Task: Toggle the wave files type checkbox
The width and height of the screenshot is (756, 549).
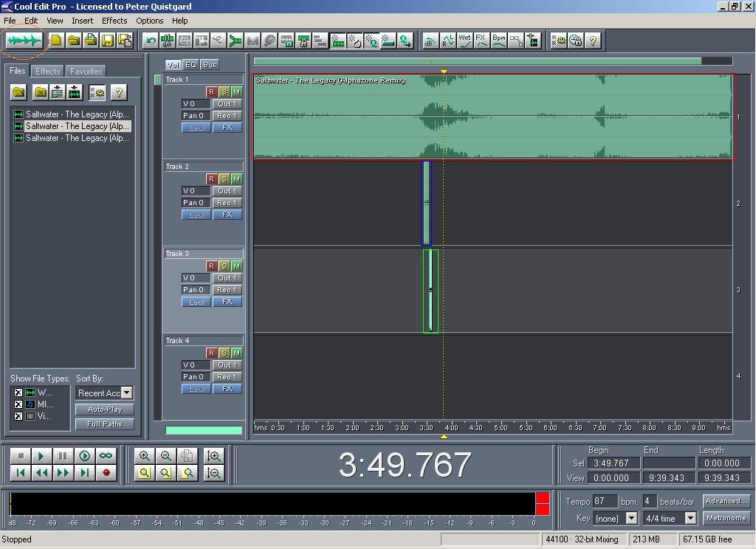Action: (18, 393)
